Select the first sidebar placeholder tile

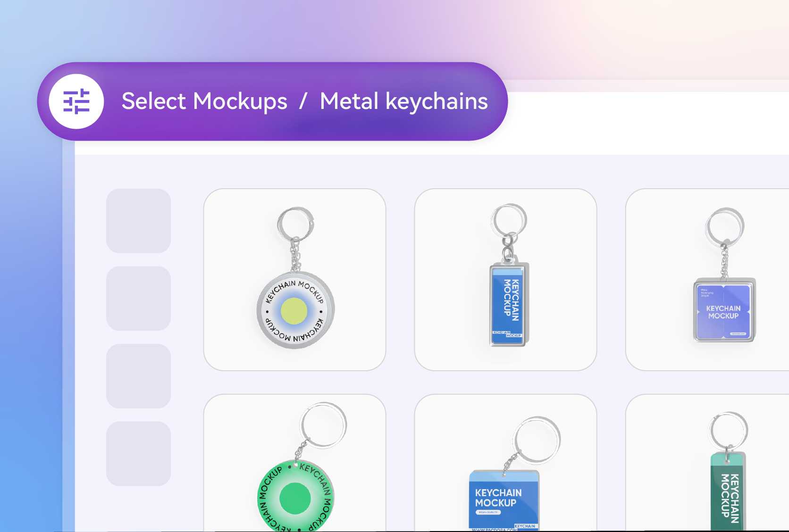point(139,221)
